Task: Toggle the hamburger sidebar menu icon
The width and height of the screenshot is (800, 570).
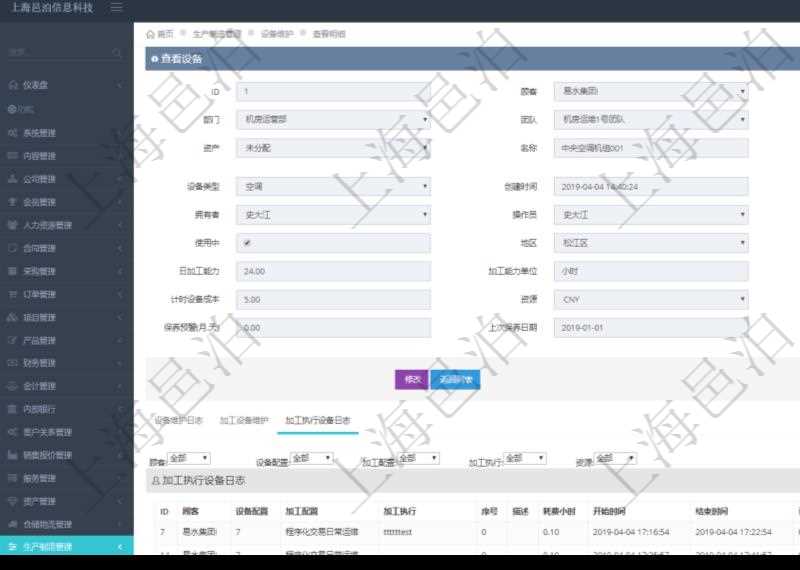Action: [116, 7]
